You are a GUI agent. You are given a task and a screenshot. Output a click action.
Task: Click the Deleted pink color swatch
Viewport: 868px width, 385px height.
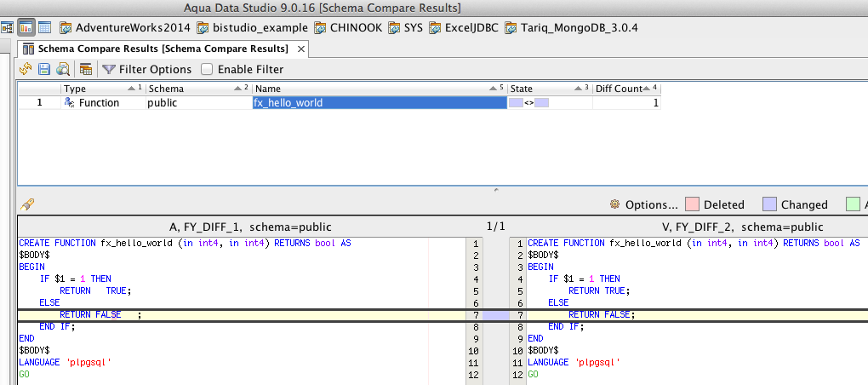692,204
